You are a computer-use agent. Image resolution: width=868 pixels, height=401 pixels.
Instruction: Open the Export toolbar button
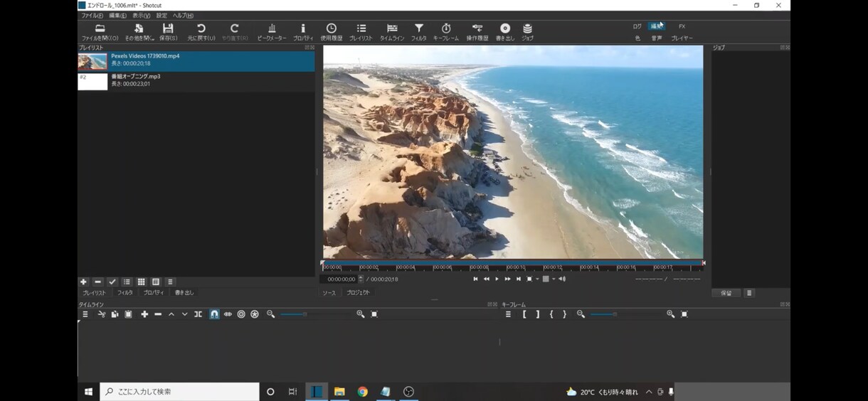[x=504, y=32]
